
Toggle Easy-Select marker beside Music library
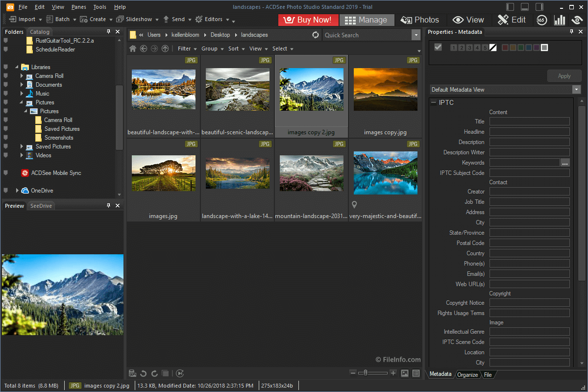(5, 94)
